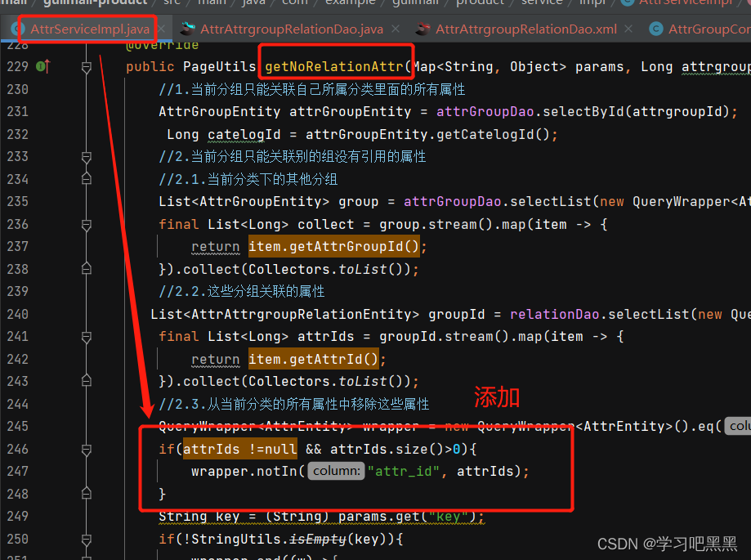Viewport: 751px width, 560px height.
Task: Click the PageUtils return type on line 229
Action: pos(220,66)
